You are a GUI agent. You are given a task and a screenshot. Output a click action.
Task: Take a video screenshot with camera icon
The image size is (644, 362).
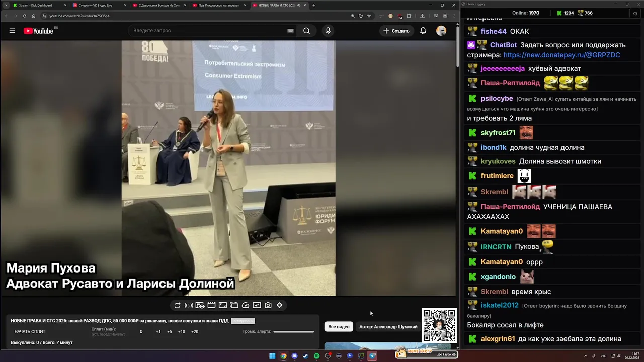(x=268, y=305)
